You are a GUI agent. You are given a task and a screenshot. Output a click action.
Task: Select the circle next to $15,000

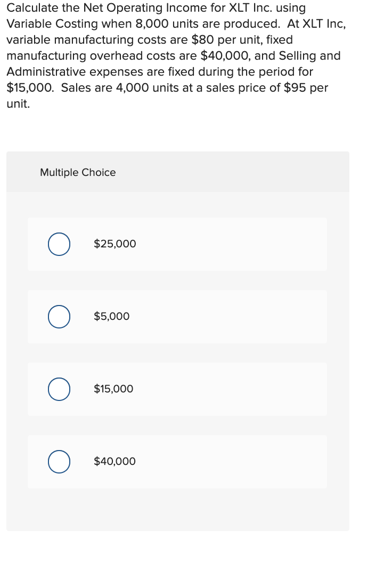[x=59, y=389]
